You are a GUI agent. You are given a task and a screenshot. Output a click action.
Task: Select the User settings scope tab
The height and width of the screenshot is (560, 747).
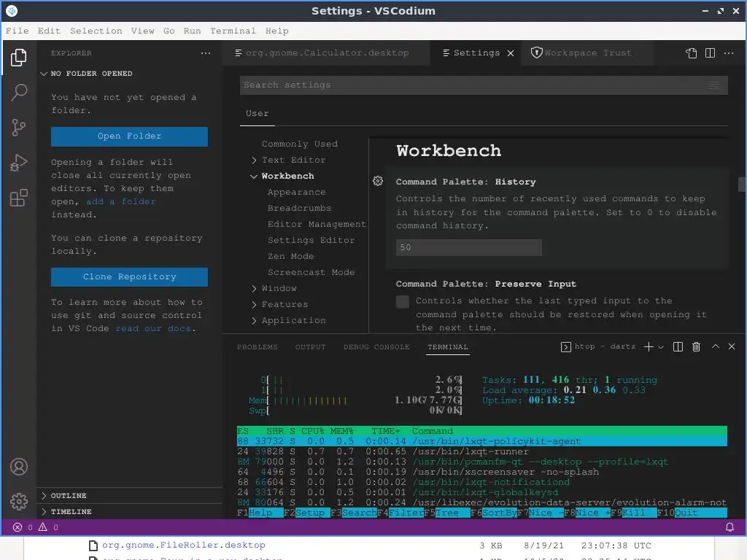point(258,114)
